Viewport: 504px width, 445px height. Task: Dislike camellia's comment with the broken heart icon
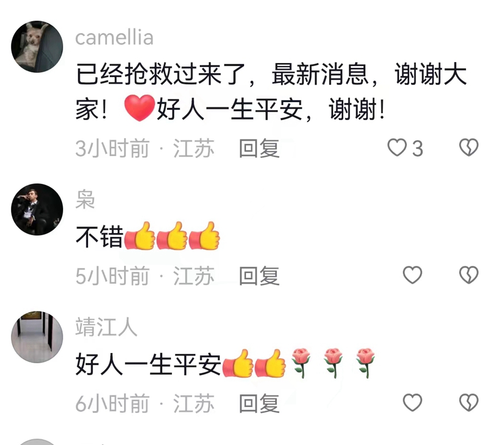pos(469,148)
